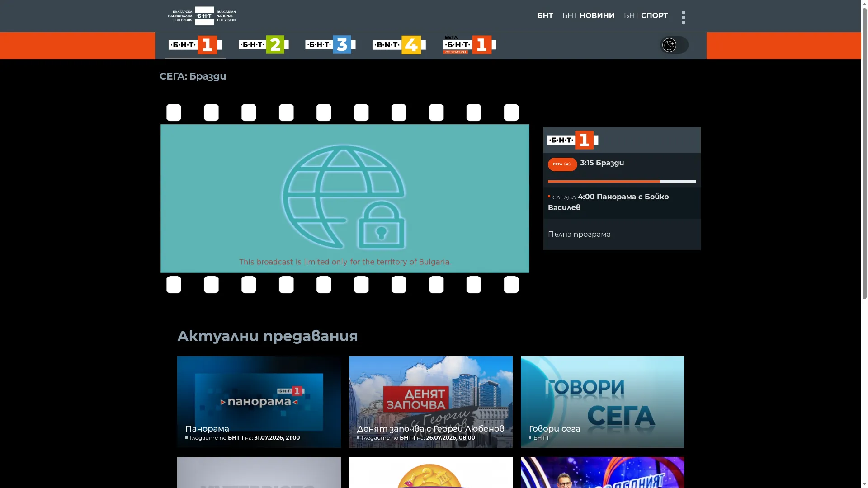
Task: Click the current program progress bar
Action: pyautogui.click(x=622, y=181)
